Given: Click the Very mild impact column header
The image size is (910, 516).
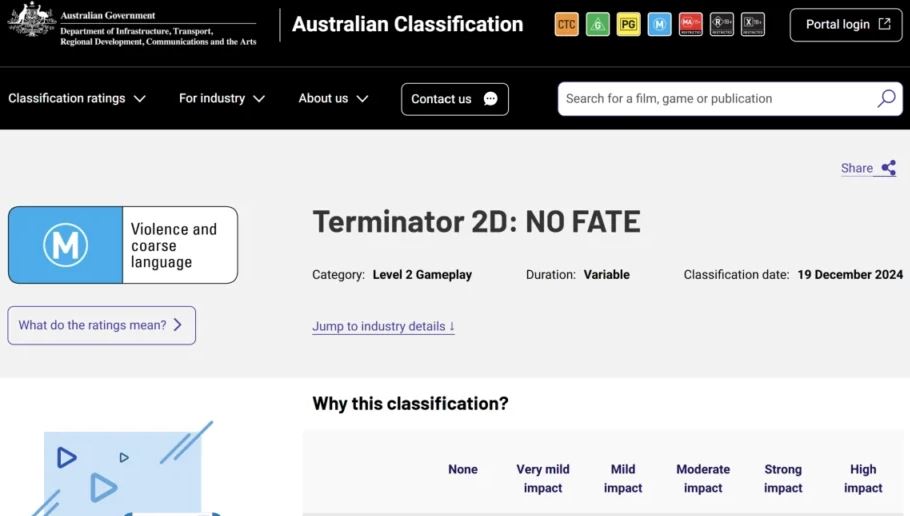Looking at the screenshot, I should tap(543, 478).
